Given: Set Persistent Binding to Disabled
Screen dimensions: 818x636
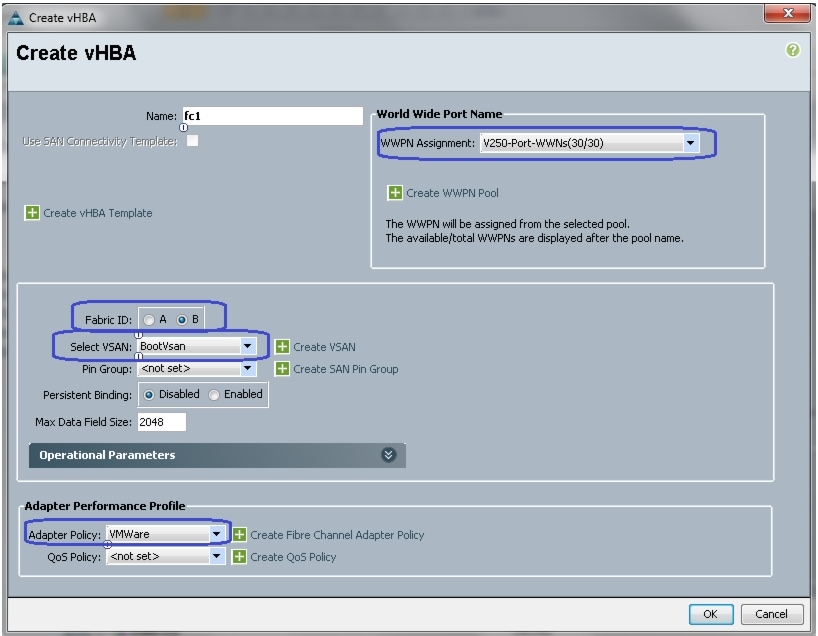Looking at the screenshot, I should click(149, 395).
